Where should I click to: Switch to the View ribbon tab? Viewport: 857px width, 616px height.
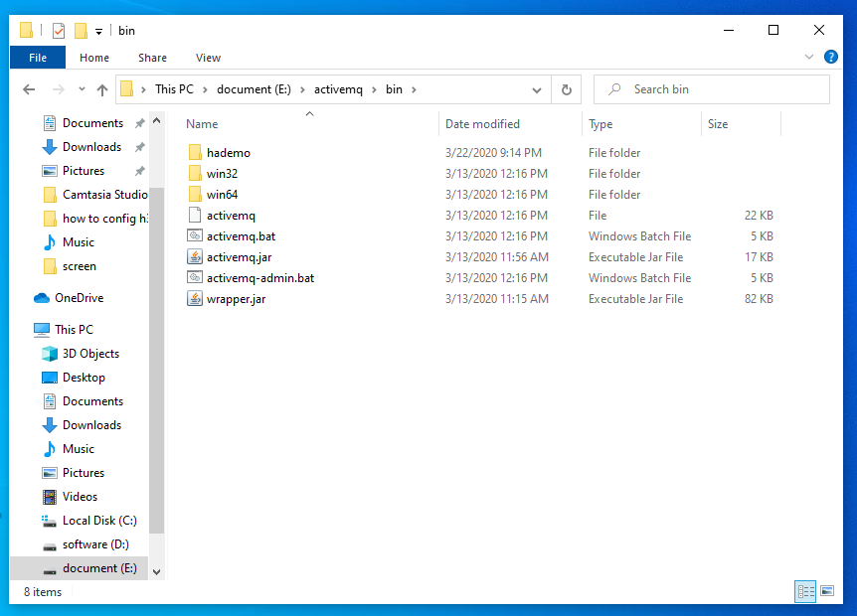point(208,58)
